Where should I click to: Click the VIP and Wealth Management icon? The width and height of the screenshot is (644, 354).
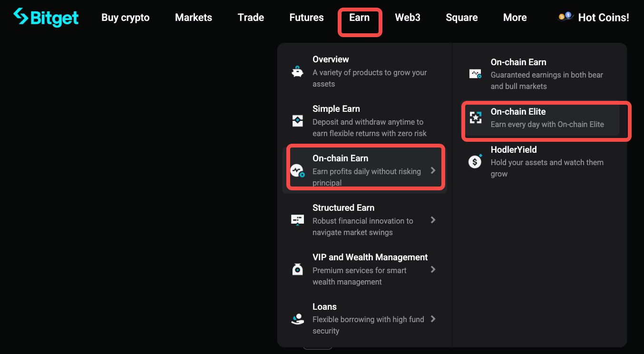(297, 269)
